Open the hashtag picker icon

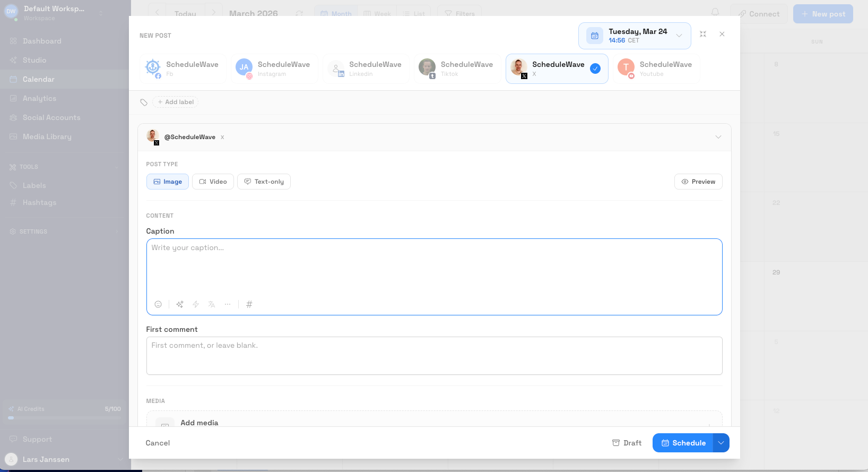tap(249, 304)
